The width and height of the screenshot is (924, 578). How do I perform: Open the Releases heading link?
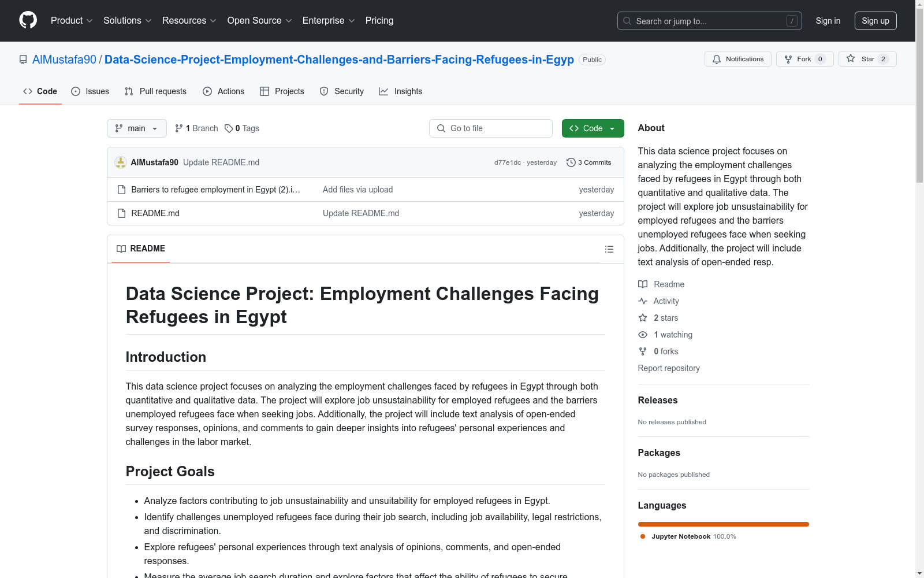(x=657, y=400)
